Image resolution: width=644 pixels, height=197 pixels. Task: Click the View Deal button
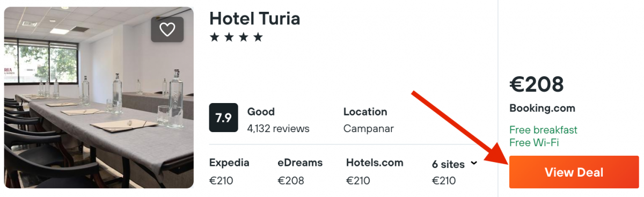point(574,172)
